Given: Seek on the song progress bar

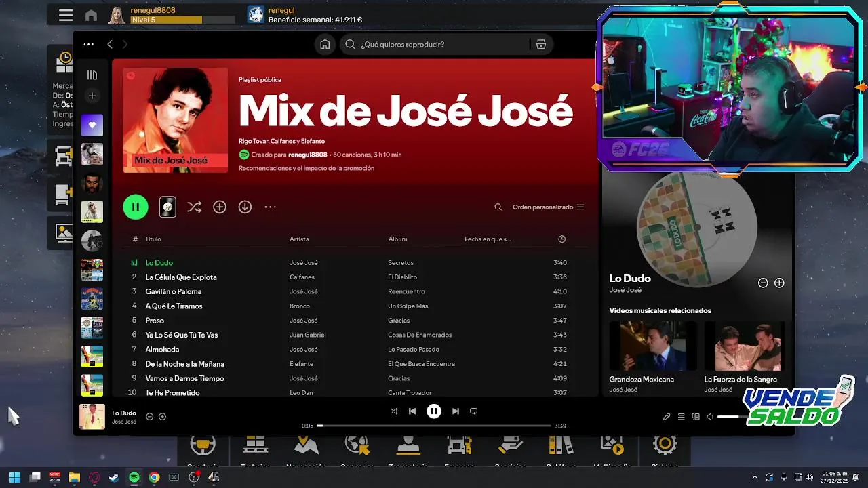Looking at the screenshot, I should pyautogui.click(x=434, y=426).
